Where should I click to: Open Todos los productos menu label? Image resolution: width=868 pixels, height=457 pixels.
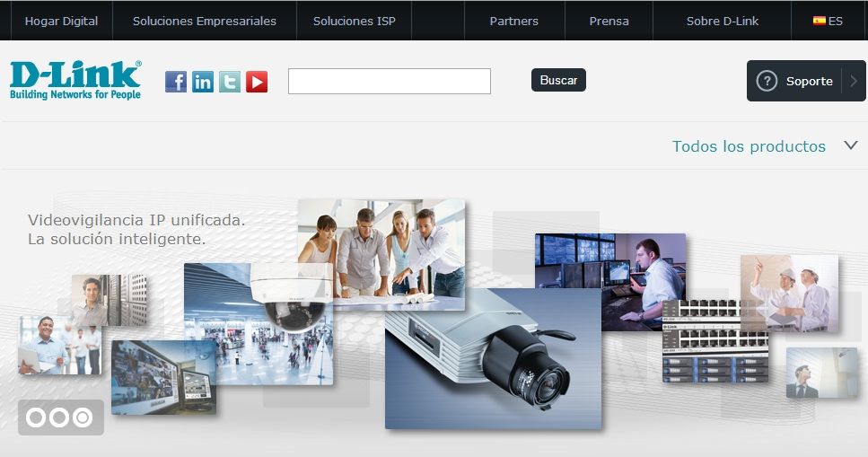pyautogui.click(x=749, y=146)
